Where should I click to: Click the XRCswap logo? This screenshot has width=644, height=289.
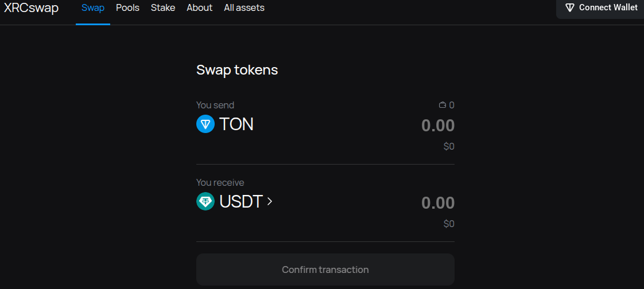click(32, 8)
